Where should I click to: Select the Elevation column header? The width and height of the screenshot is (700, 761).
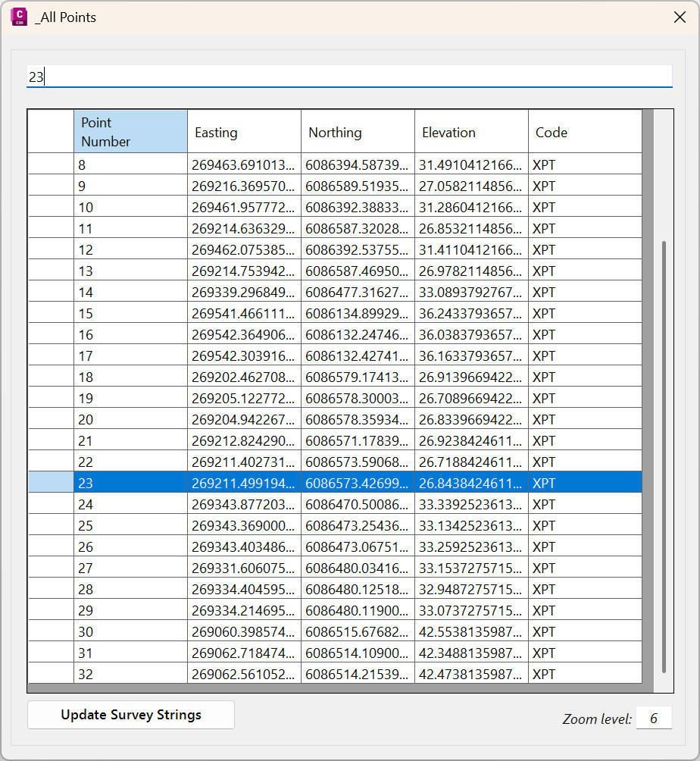pyautogui.click(x=471, y=132)
